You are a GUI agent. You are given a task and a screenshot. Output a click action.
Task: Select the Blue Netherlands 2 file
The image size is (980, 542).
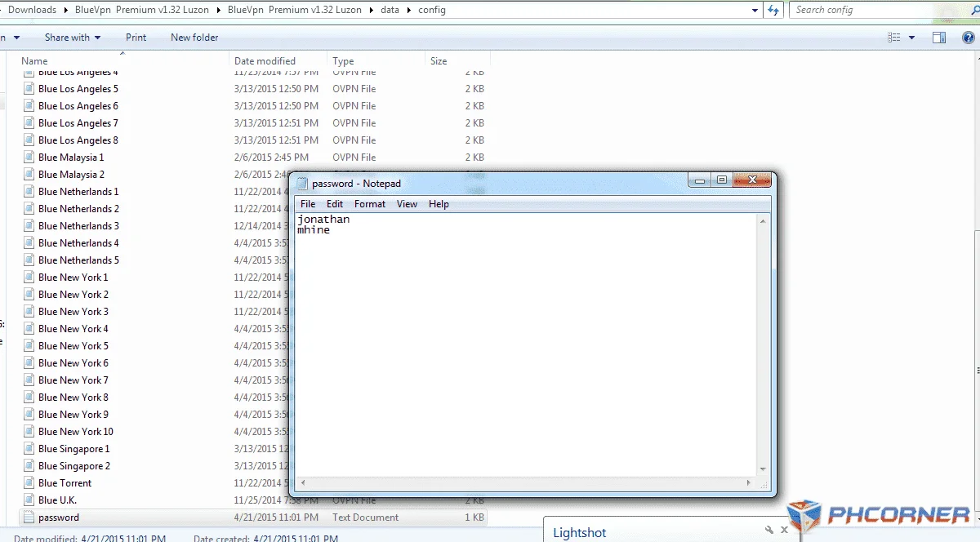(78, 209)
